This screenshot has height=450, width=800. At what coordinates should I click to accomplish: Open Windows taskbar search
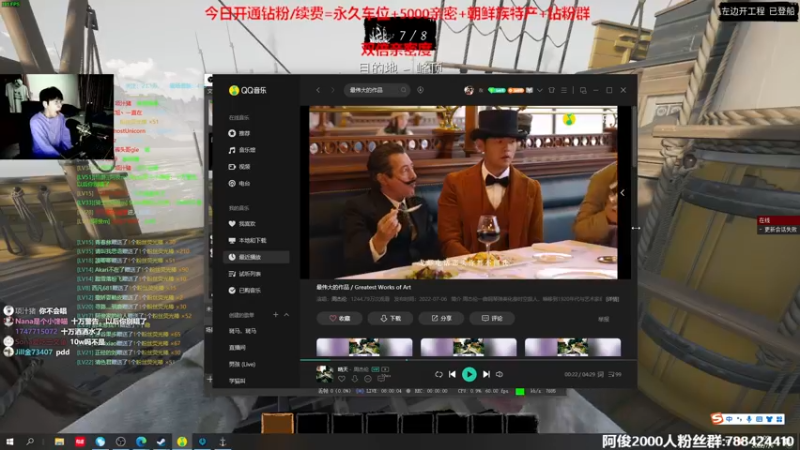tap(30, 442)
